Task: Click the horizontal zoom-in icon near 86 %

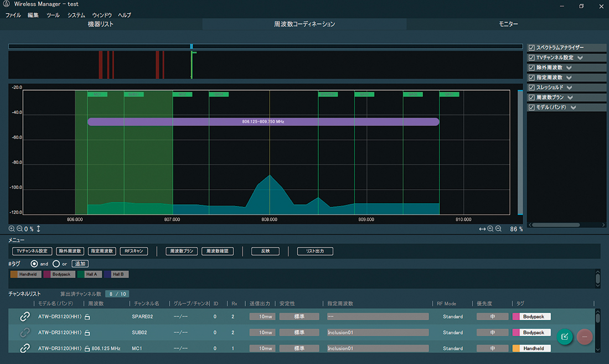Action: [490, 229]
